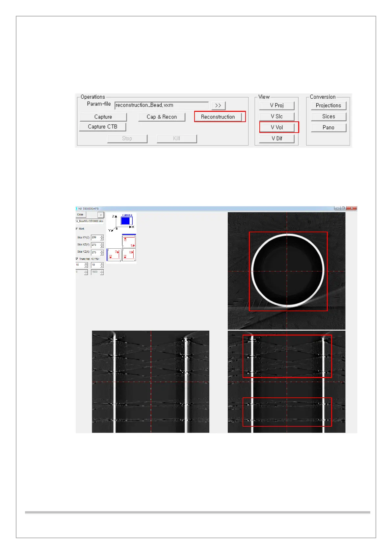Start Cap & Recon operation
Screen dimensions: 392x554
[162, 117]
